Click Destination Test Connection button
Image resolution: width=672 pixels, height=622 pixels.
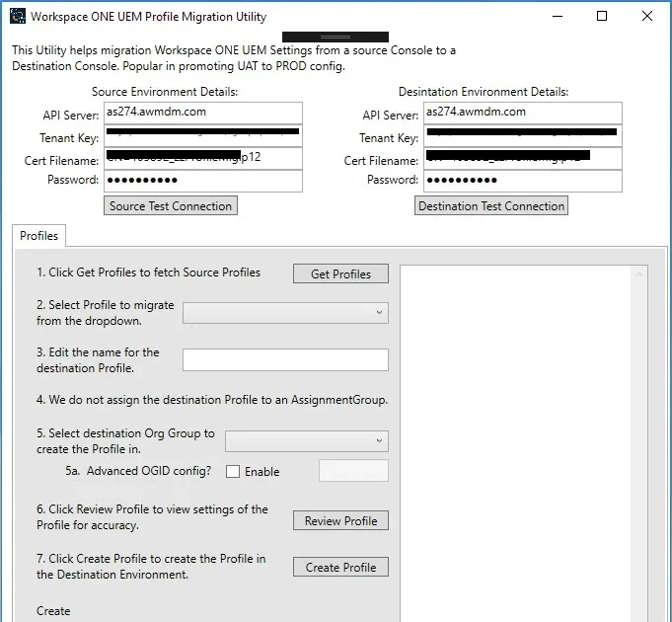pos(491,205)
